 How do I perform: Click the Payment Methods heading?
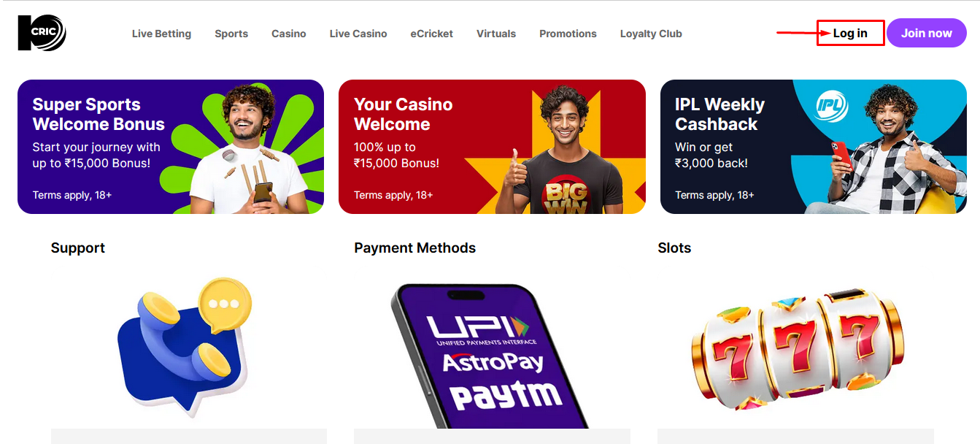click(x=415, y=248)
